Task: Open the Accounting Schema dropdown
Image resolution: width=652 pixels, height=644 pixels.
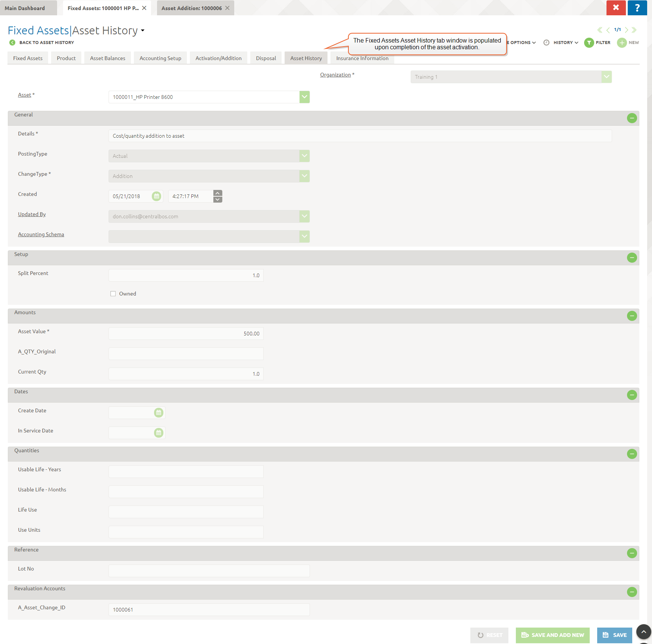Action: [x=304, y=237]
